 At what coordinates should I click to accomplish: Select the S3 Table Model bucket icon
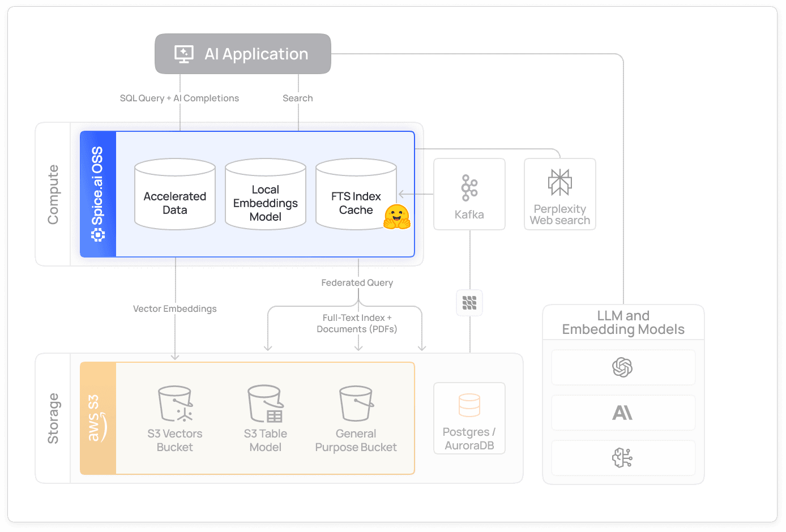tap(265, 402)
